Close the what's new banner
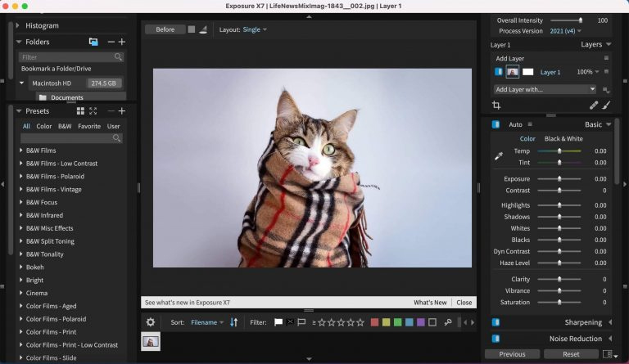Image resolution: width=629 pixels, height=364 pixels. coord(464,303)
